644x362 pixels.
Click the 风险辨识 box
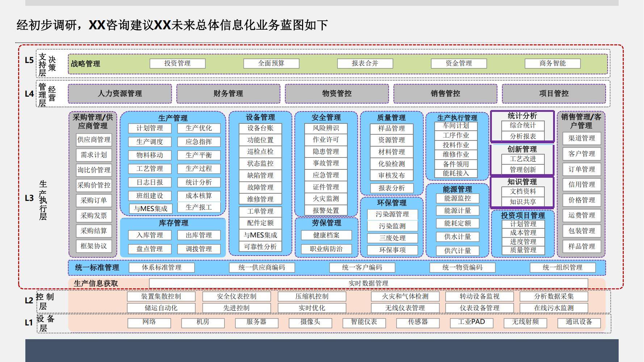pos(326,128)
